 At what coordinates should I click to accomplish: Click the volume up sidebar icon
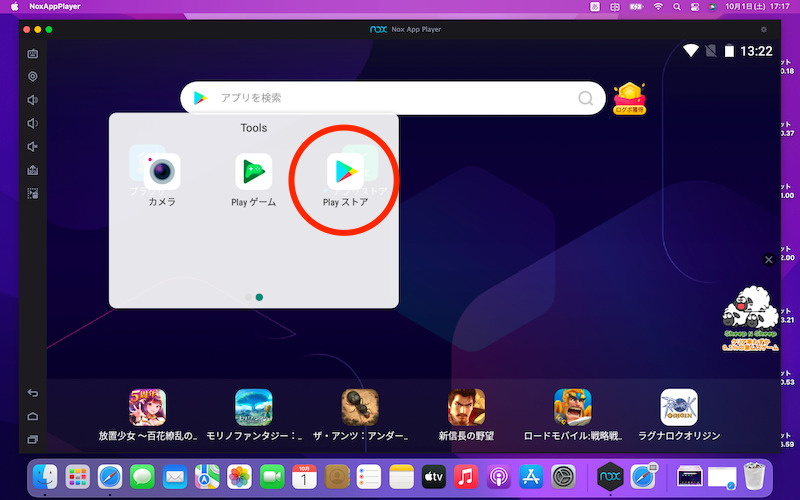pyautogui.click(x=32, y=100)
